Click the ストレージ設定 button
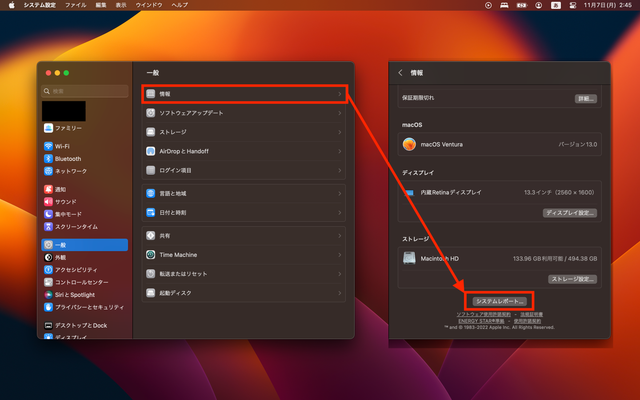The width and height of the screenshot is (640, 400). pos(572,279)
